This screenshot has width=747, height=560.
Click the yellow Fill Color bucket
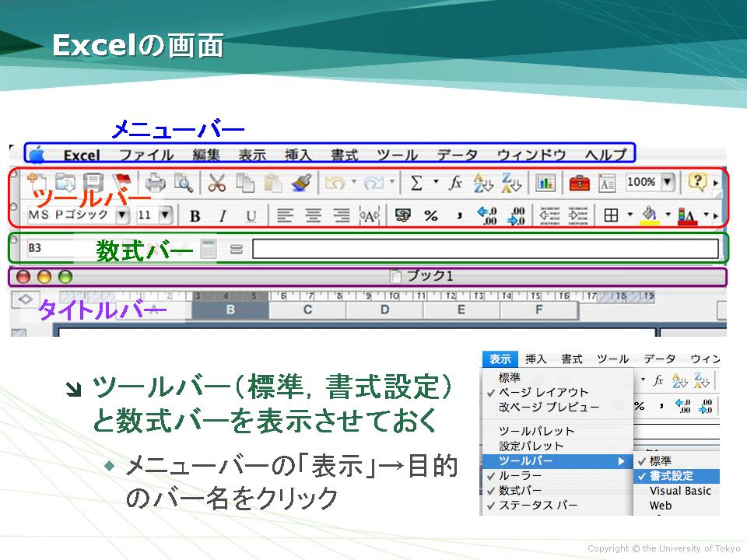(649, 215)
